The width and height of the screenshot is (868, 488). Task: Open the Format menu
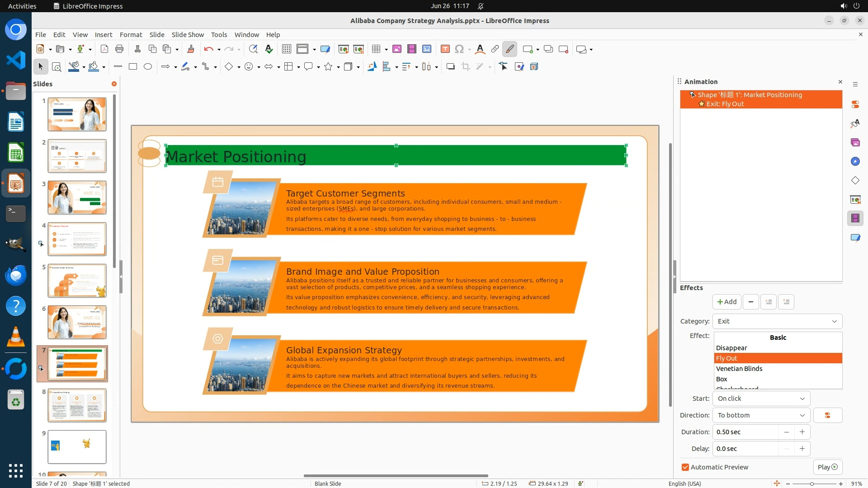click(131, 34)
